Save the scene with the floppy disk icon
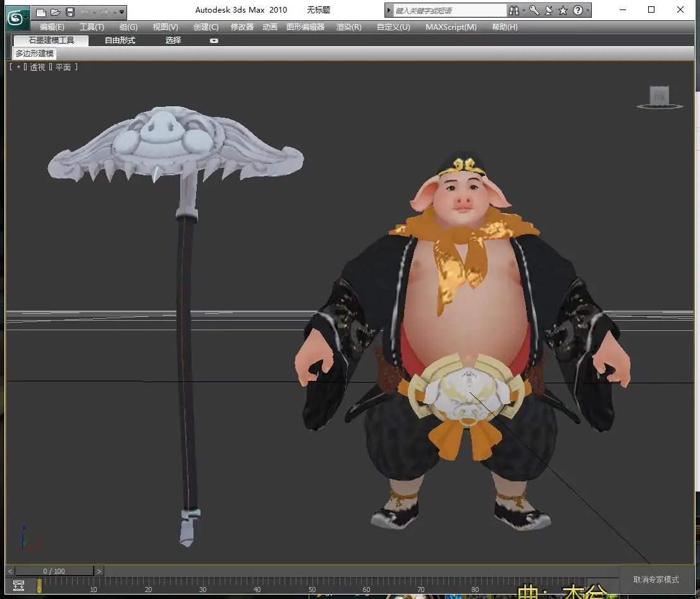 70,12
